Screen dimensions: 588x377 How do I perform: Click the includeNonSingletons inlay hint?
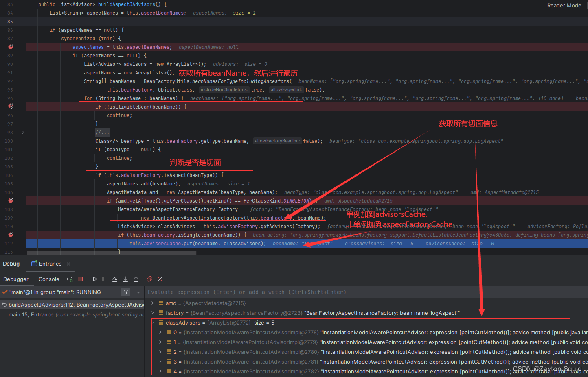click(x=224, y=89)
